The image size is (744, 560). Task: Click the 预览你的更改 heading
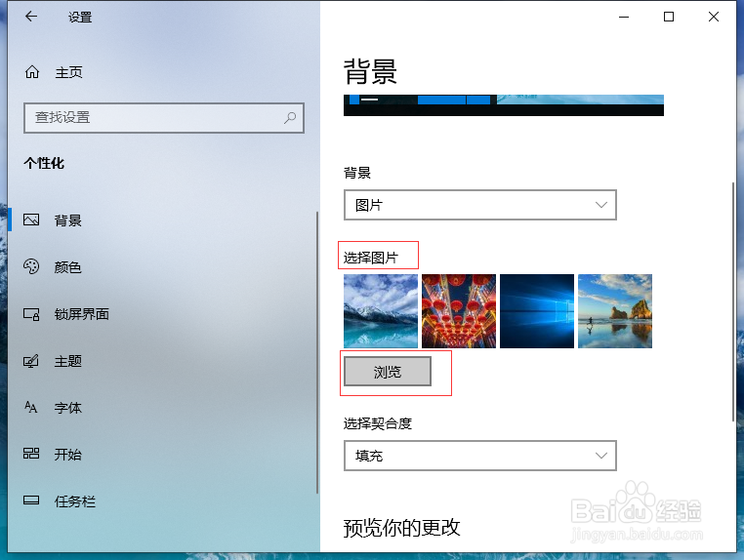402,527
